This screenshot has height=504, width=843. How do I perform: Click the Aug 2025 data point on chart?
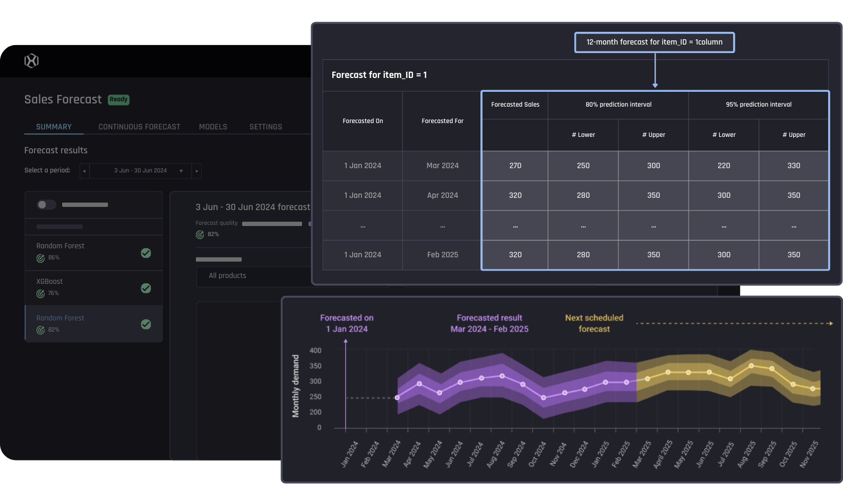(x=751, y=366)
